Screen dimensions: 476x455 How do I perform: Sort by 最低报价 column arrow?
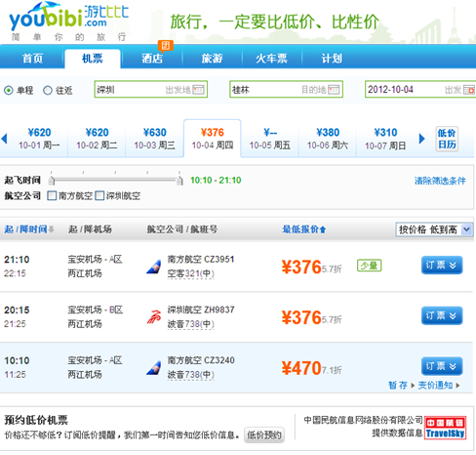pyautogui.click(x=323, y=229)
